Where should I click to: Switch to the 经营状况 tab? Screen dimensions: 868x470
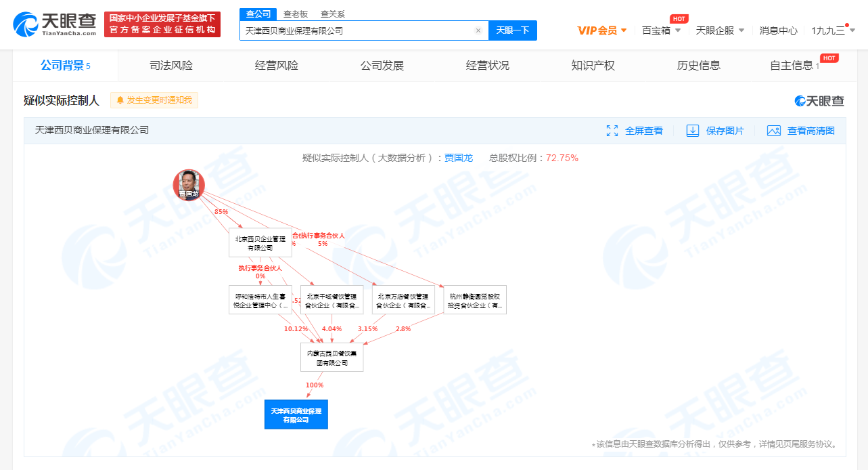[x=488, y=66]
